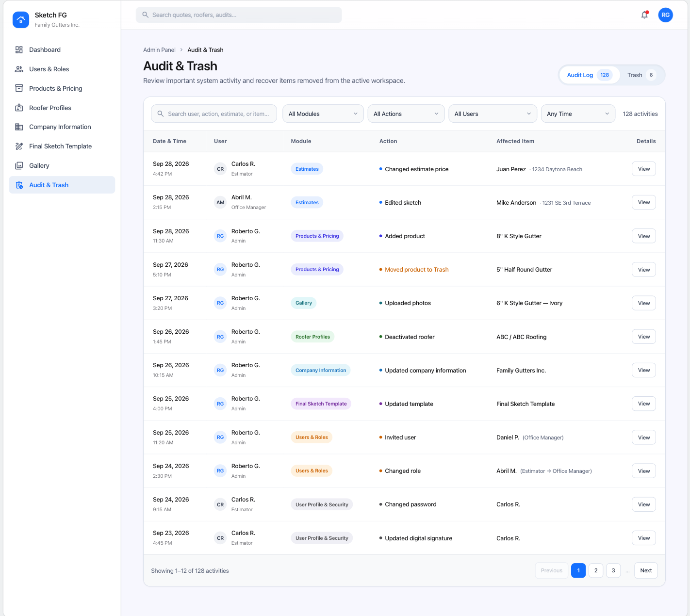View details for Updated digital signature
The height and width of the screenshot is (616, 690).
644,538
